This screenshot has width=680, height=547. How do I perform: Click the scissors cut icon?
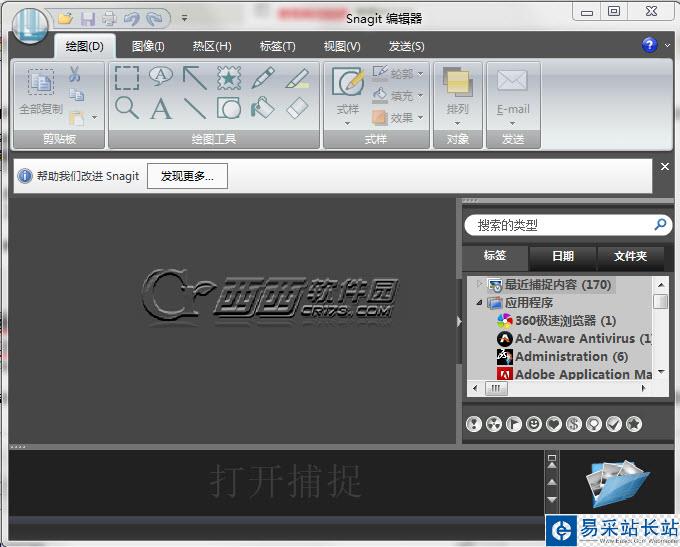click(75, 74)
